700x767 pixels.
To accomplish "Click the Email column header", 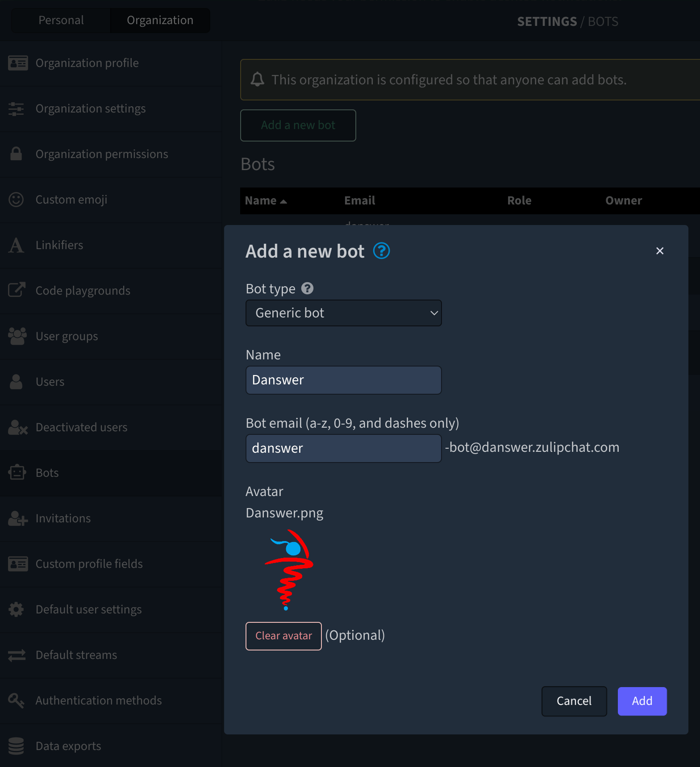I will point(359,201).
